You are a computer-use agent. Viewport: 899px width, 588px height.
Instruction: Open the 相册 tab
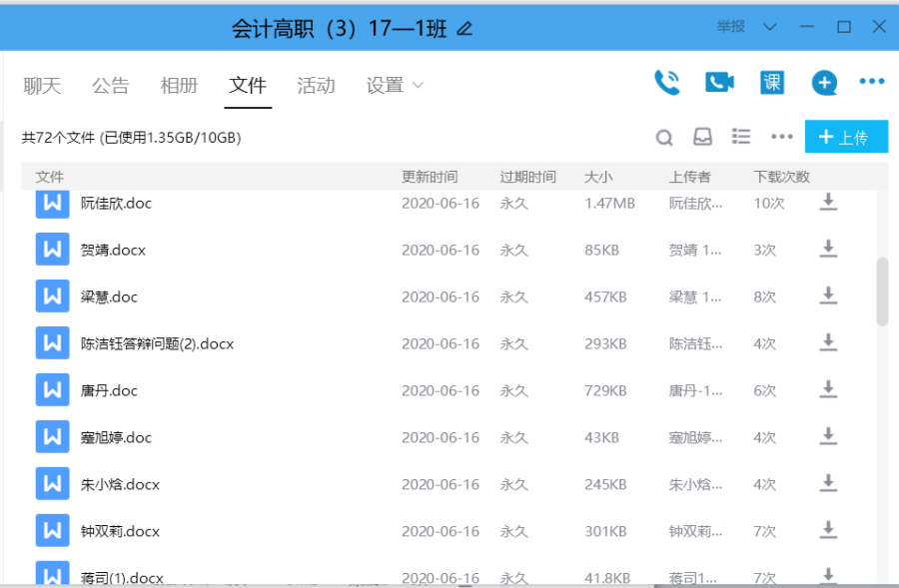[179, 86]
